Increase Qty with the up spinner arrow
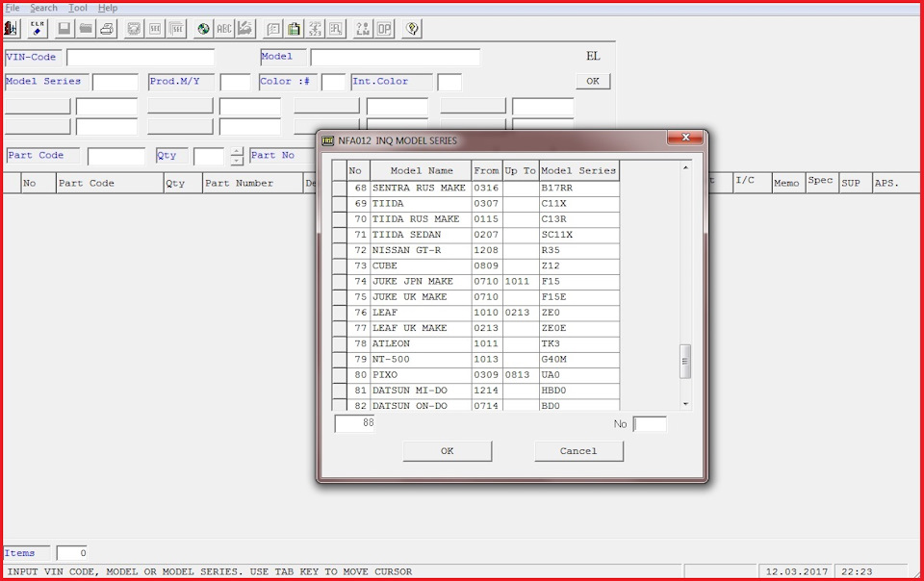Viewport: 924px width, 581px height. click(237, 152)
